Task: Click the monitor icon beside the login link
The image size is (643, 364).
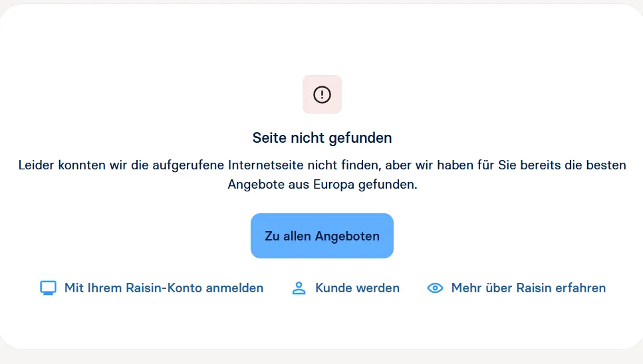Action: pos(48,288)
